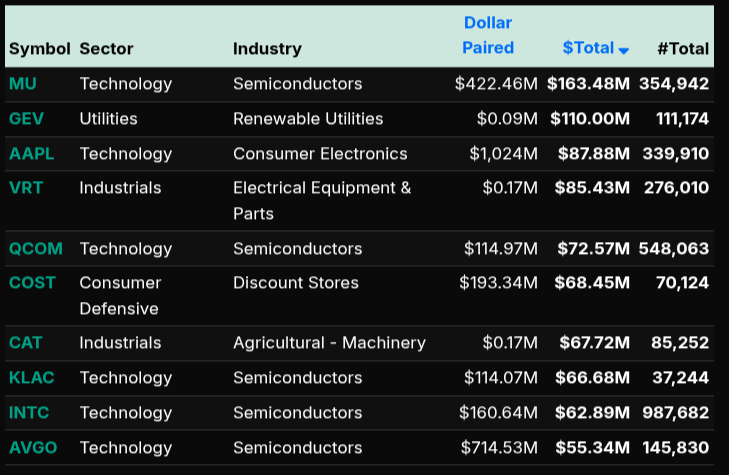Select the Renewable Utilities industry cell

[x=308, y=119]
